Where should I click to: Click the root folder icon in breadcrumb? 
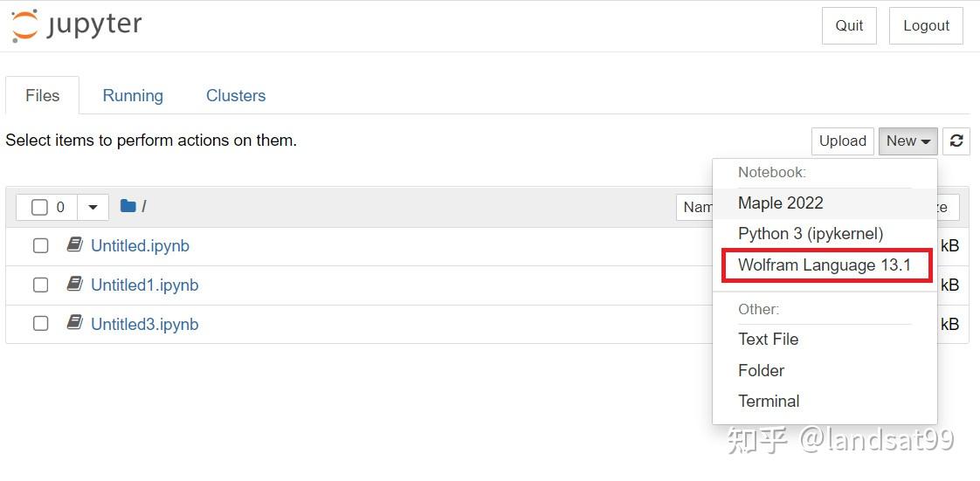point(128,206)
